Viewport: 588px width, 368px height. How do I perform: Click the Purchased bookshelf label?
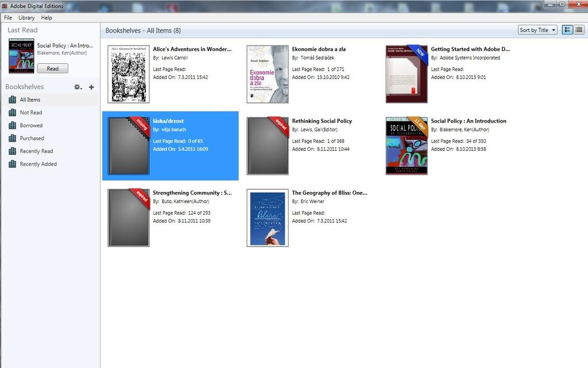tap(32, 138)
